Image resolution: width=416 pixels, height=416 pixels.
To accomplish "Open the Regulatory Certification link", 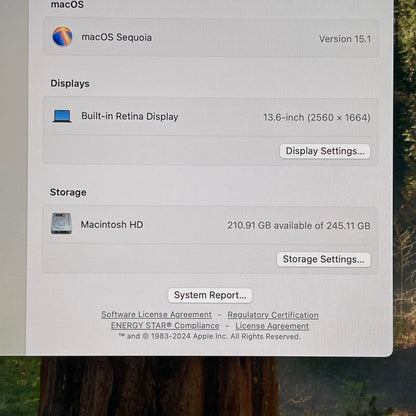I will (x=273, y=315).
